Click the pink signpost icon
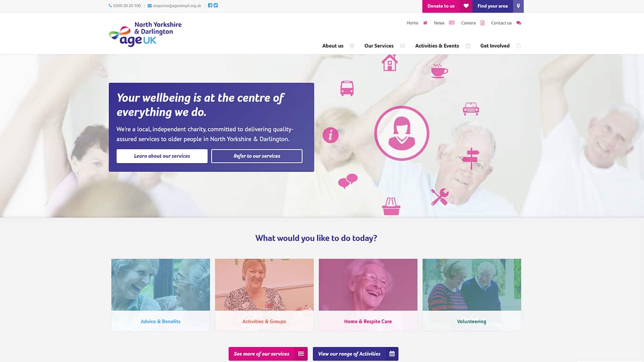Viewport: 644px width, 362px height. coord(471,158)
